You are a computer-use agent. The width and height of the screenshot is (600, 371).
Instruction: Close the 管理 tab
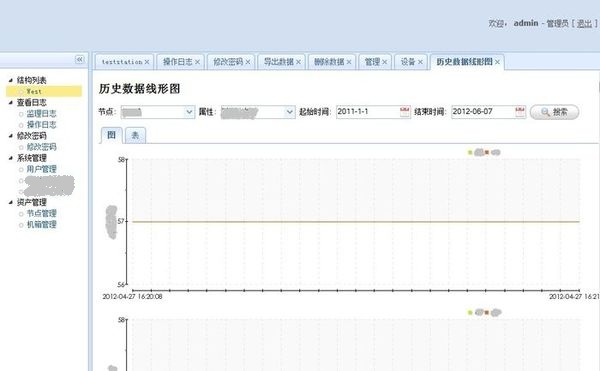(385, 62)
